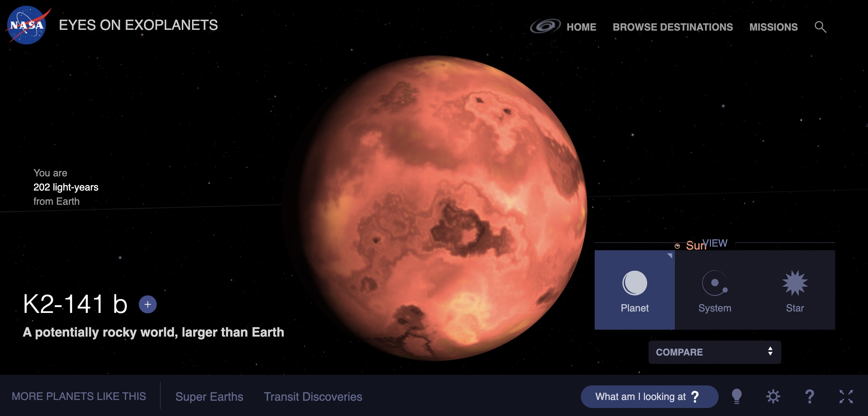868x416 pixels.
Task: Switch to System view
Action: pyautogui.click(x=715, y=290)
